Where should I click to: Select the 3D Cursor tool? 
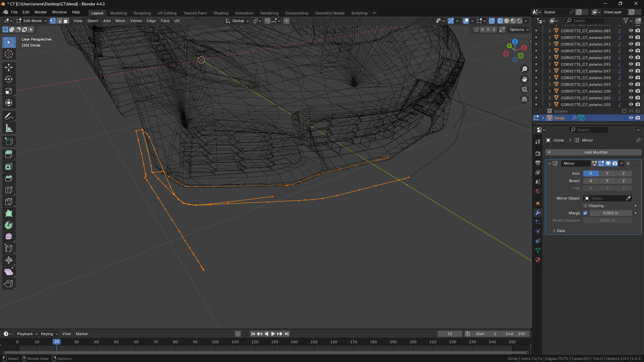coord(9,54)
